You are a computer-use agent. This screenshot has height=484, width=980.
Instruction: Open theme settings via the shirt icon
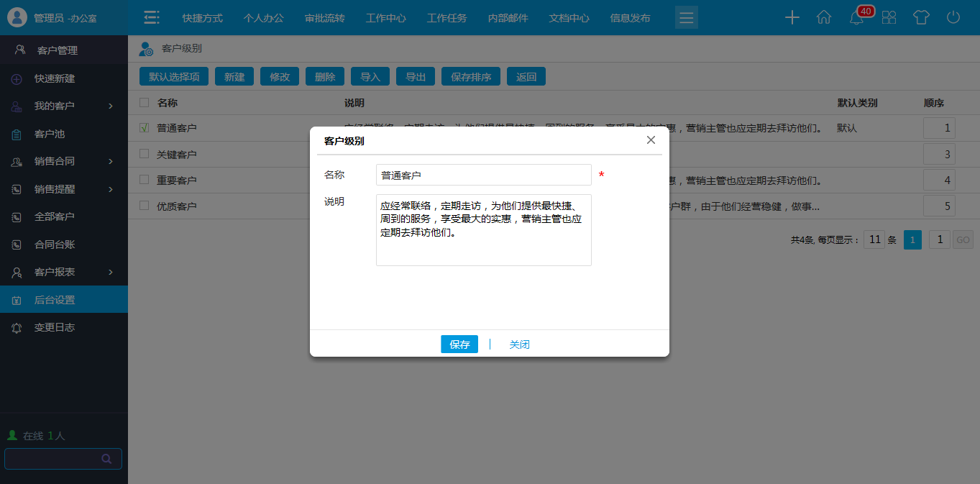tap(921, 17)
